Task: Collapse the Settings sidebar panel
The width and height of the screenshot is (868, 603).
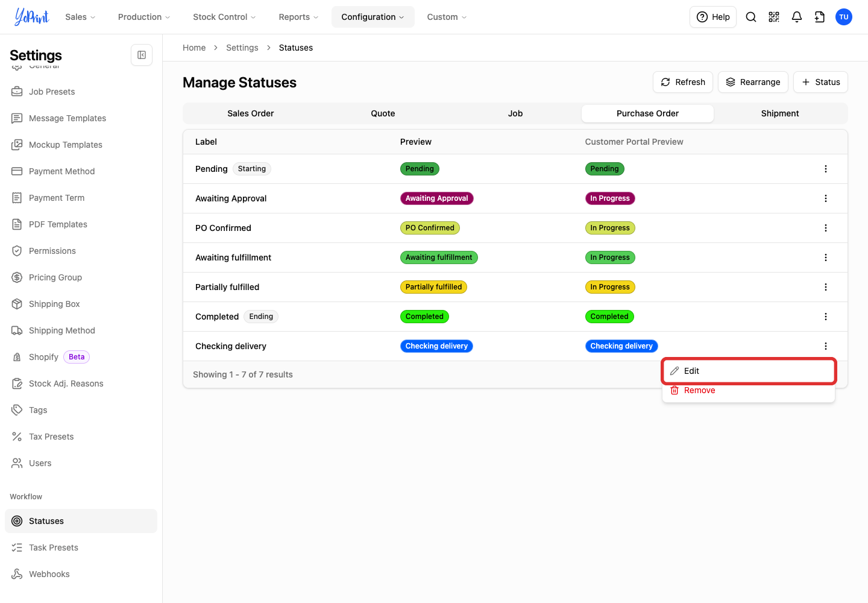Action: pyautogui.click(x=142, y=55)
